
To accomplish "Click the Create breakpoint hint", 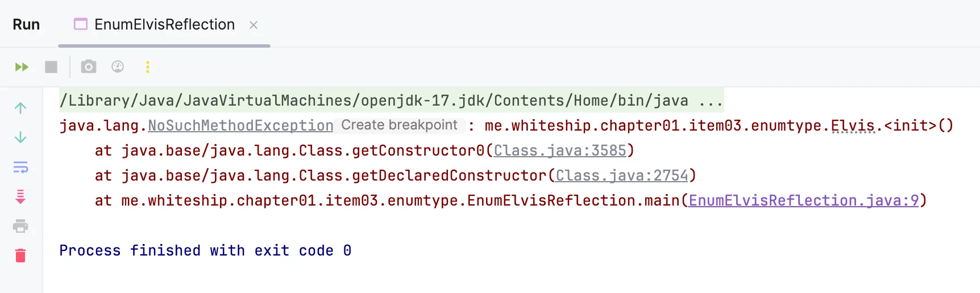I will point(399,125).
